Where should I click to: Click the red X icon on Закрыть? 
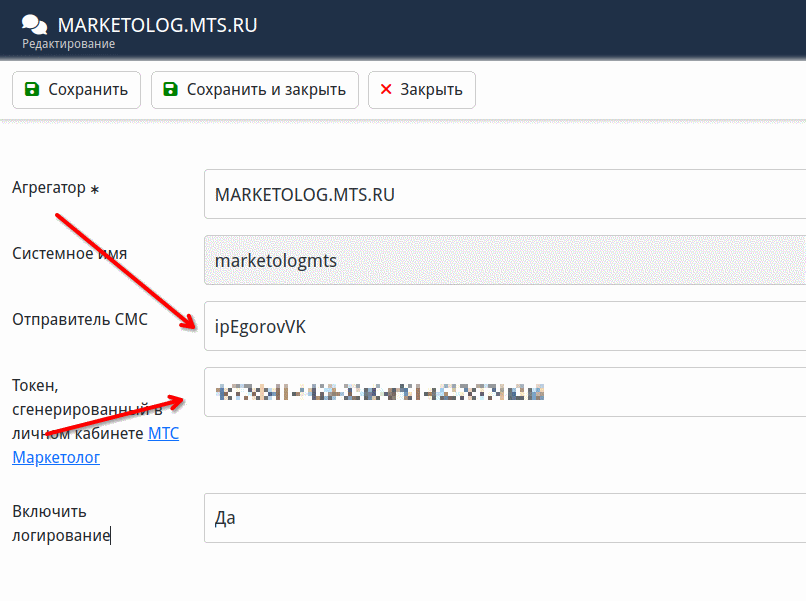[386, 90]
